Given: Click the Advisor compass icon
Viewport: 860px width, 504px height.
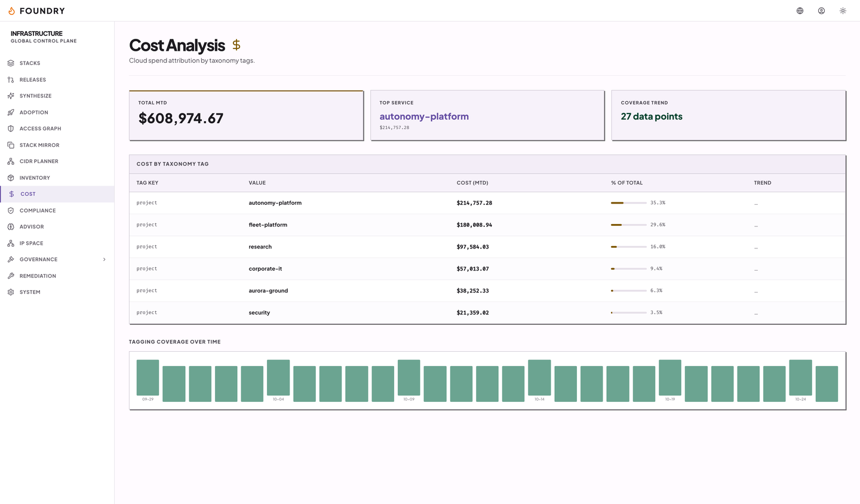Looking at the screenshot, I should click(11, 227).
